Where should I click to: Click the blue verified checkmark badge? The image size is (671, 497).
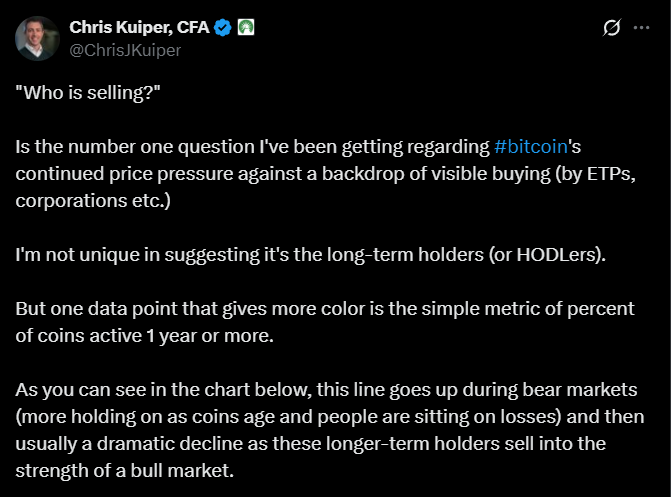(223, 28)
